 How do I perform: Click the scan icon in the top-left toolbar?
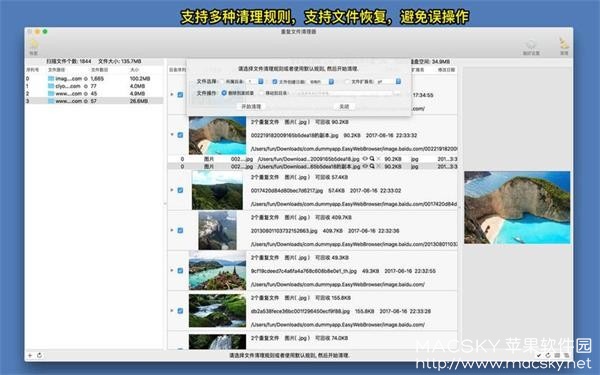click(34, 44)
